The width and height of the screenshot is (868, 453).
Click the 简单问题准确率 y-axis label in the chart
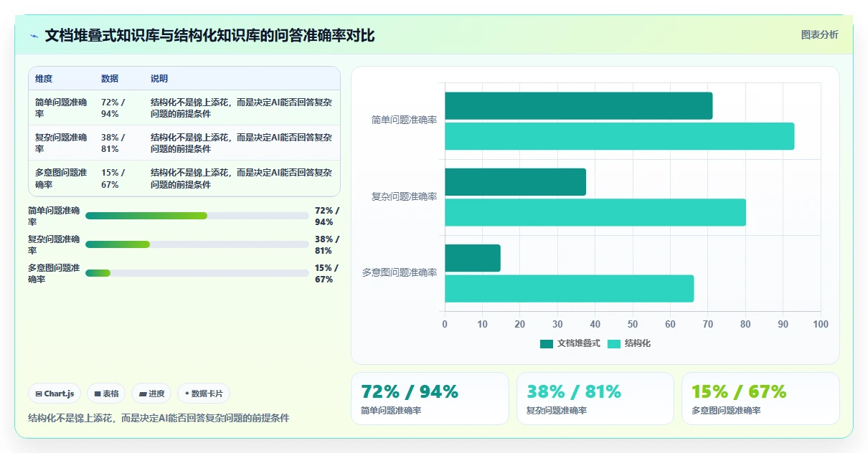pos(404,120)
